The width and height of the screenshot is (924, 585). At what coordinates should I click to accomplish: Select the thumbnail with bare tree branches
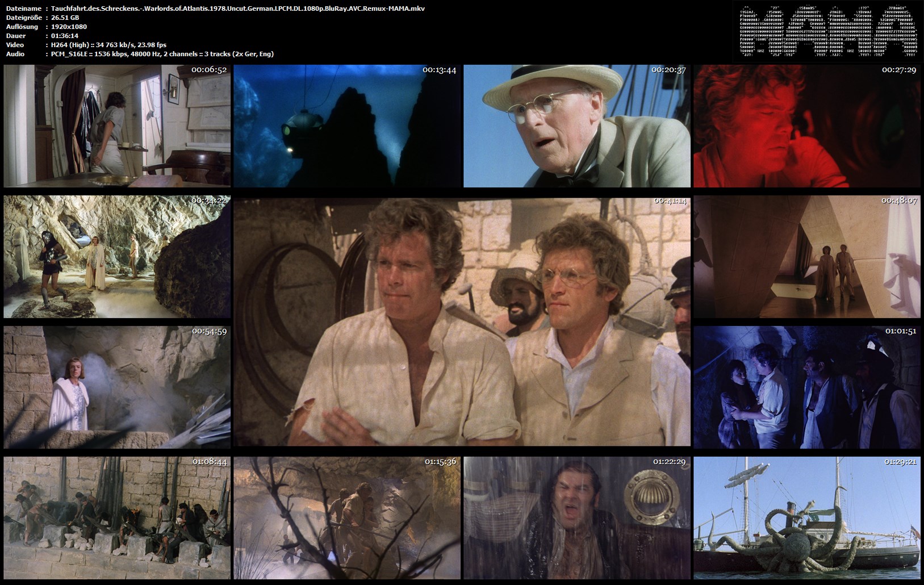point(347,518)
